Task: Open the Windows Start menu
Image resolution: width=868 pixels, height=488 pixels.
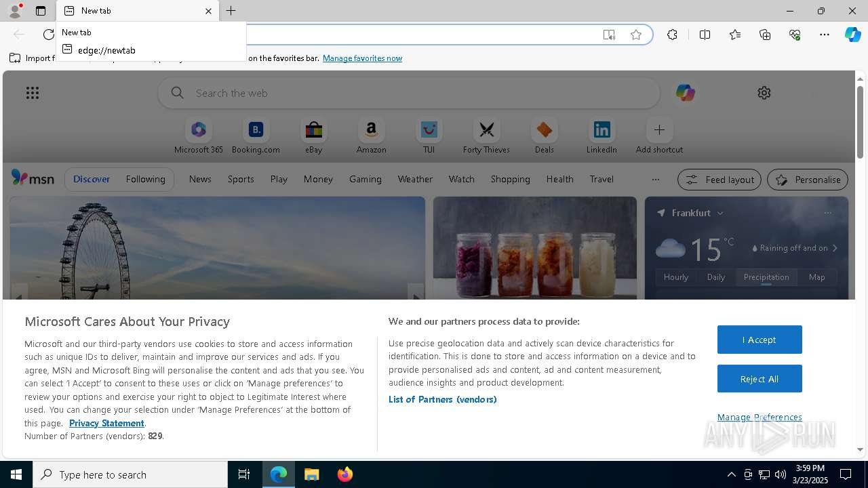Action: [x=16, y=474]
